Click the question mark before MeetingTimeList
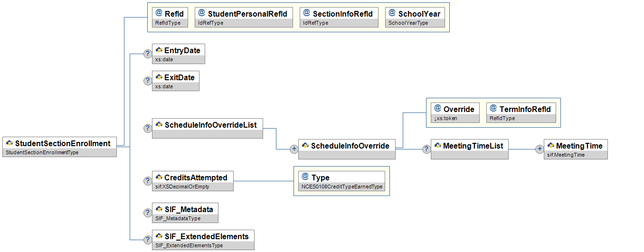Viewport: 644px width, 252px height. 426,149
